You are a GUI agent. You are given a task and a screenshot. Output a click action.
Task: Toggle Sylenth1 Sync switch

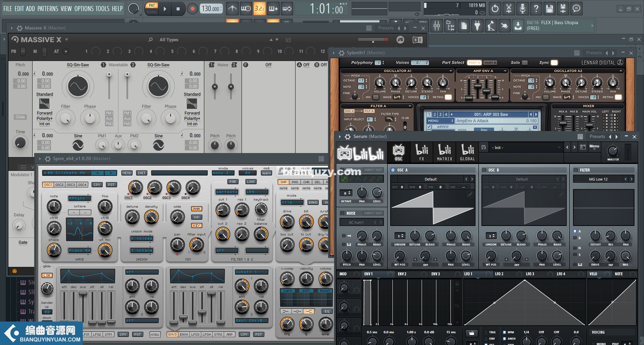point(554,63)
